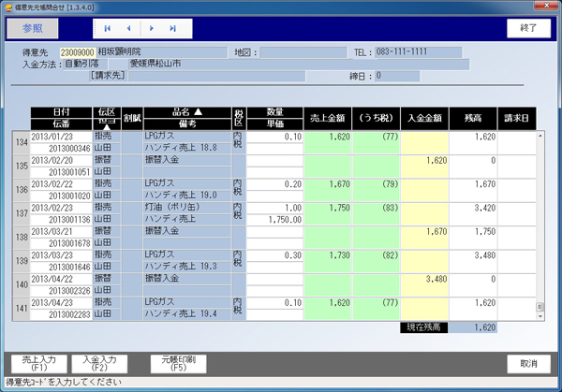
Task: Click the 終了 button to exit
Action: tap(528, 28)
